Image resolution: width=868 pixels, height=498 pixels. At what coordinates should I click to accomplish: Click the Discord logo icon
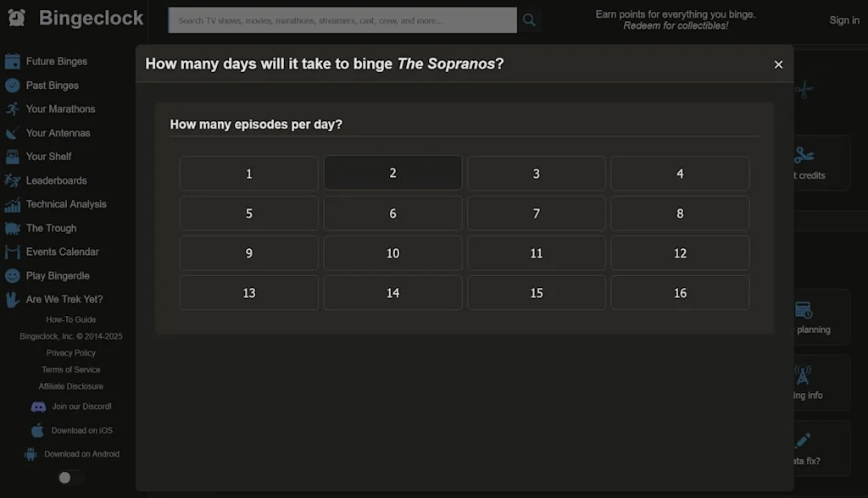pos(38,407)
